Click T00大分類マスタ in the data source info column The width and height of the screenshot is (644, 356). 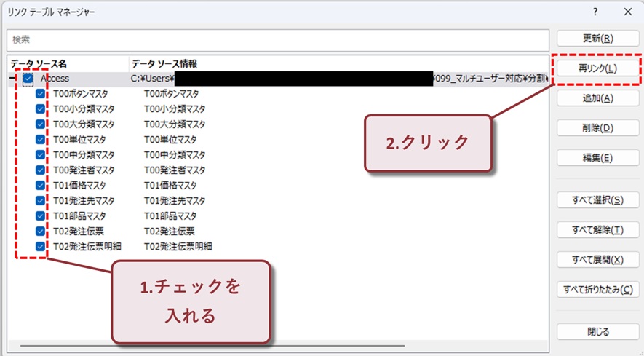[x=175, y=124]
